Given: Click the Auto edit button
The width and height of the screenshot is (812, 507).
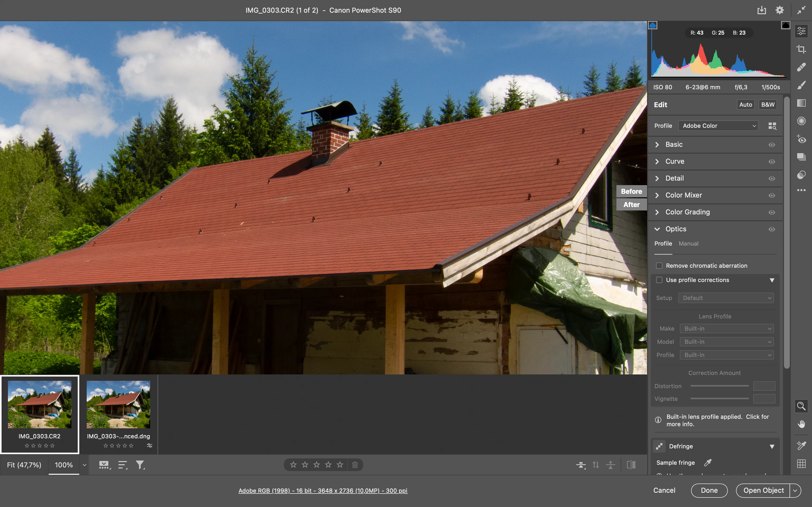Looking at the screenshot, I should click(746, 105).
